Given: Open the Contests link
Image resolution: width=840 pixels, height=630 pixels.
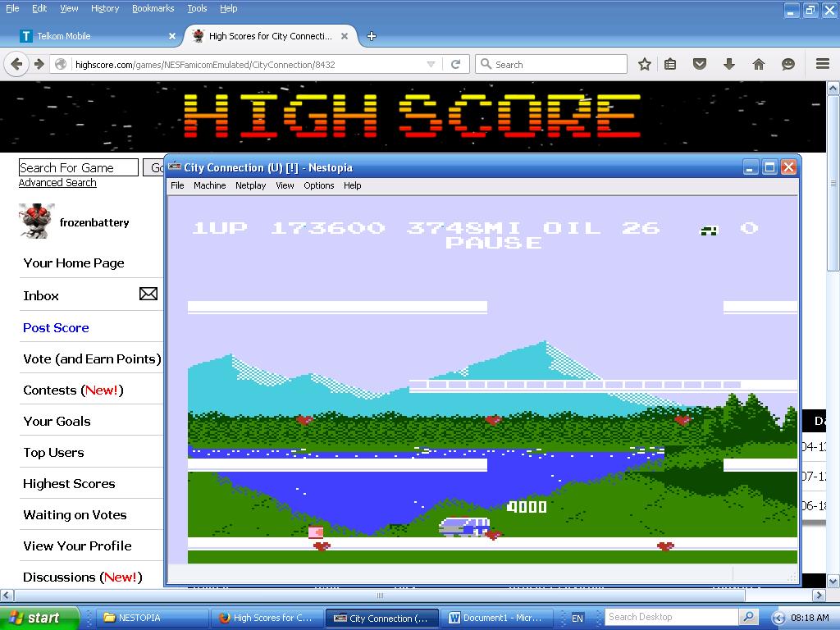Looking at the screenshot, I should [73, 390].
